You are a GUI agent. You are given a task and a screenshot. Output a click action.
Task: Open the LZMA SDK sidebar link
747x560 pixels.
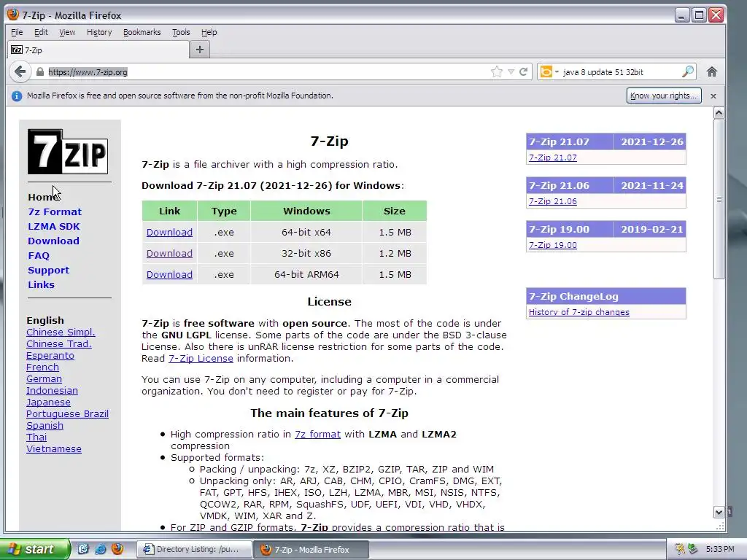click(x=54, y=227)
